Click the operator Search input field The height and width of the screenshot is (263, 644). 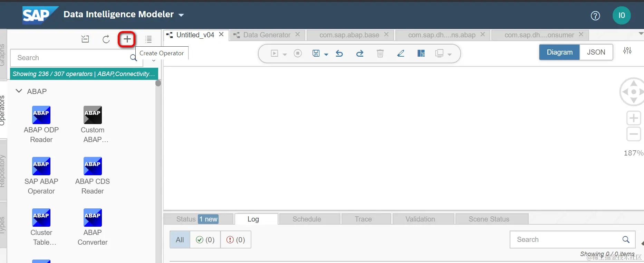pyautogui.click(x=77, y=58)
